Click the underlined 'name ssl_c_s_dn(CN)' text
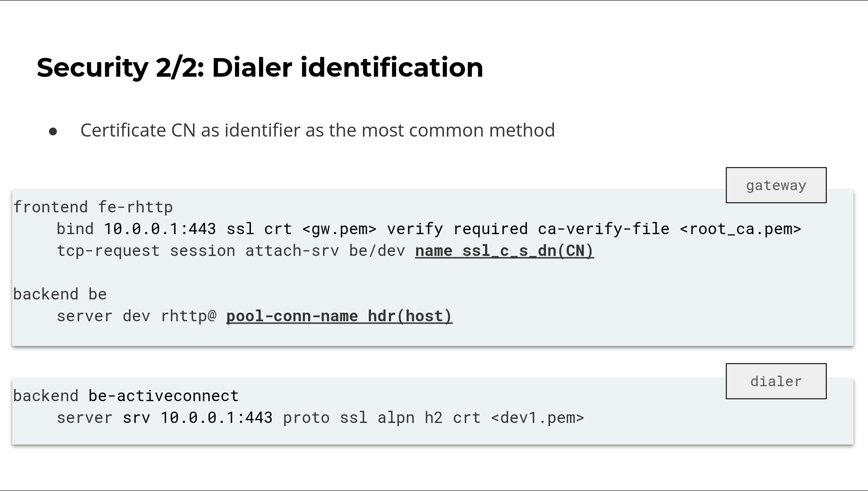Viewport: 868px width, 491px height. click(505, 251)
